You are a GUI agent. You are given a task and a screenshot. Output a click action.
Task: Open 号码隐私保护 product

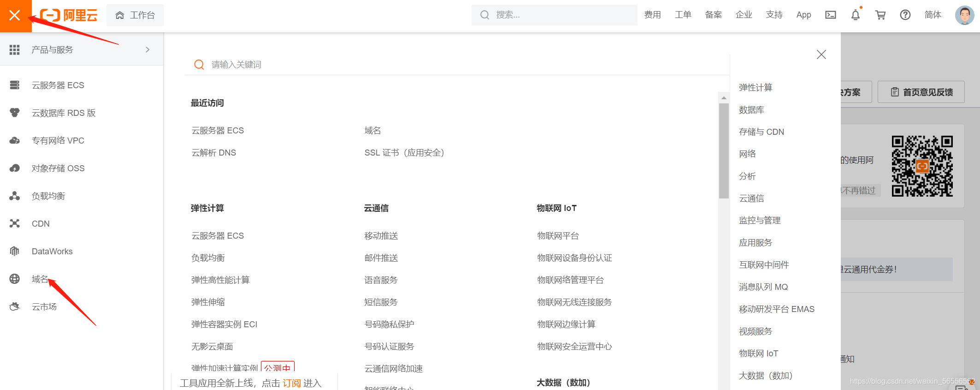pos(389,324)
